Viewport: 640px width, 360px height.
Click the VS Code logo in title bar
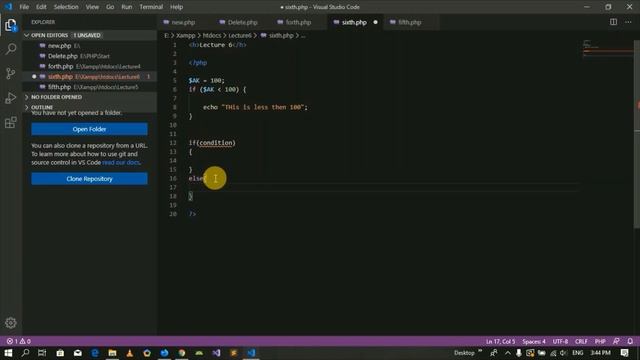[8, 7]
